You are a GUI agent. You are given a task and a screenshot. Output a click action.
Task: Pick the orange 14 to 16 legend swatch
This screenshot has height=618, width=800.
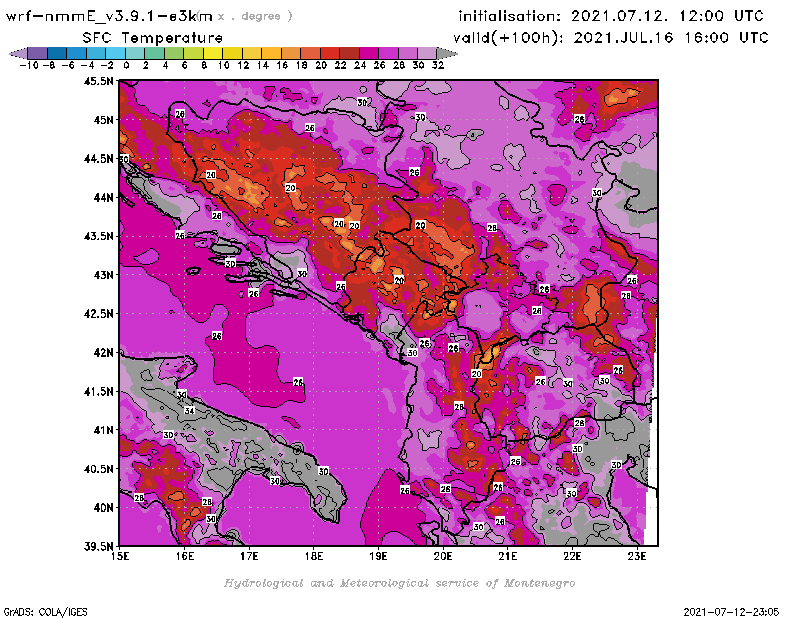pyautogui.click(x=271, y=54)
